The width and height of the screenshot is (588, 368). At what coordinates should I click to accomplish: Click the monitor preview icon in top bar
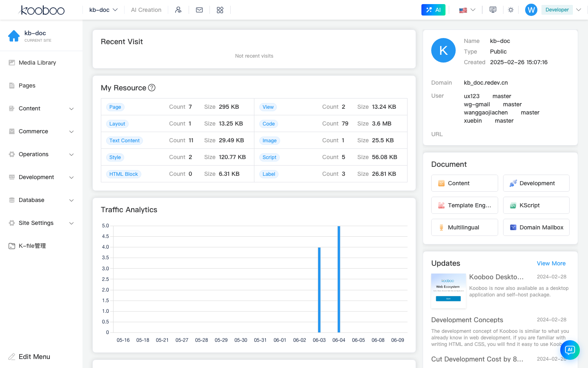[x=493, y=10]
